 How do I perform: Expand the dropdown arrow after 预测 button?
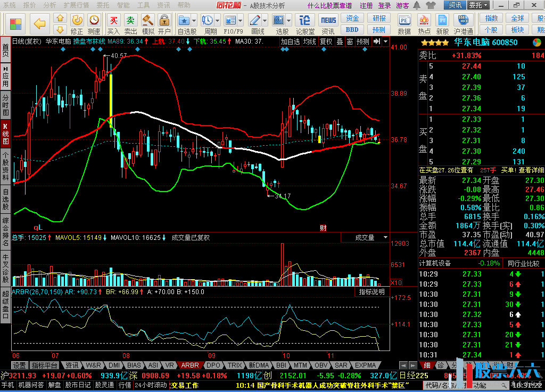pos(385,41)
